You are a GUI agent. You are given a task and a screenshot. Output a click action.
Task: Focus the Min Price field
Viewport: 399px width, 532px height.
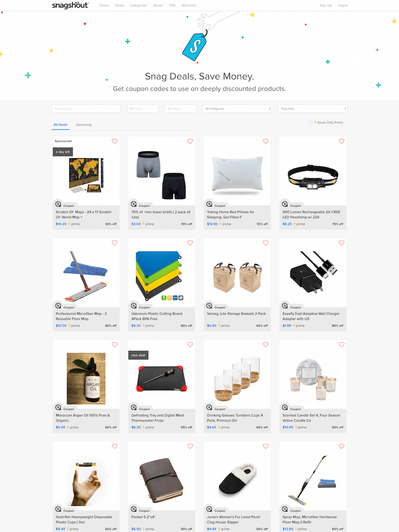[x=143, y=109]
